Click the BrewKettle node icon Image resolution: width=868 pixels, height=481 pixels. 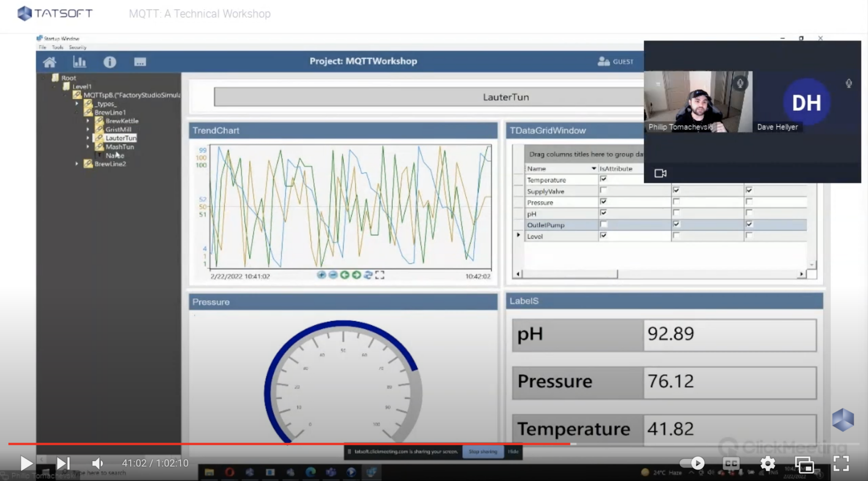[x=99, y=121]
